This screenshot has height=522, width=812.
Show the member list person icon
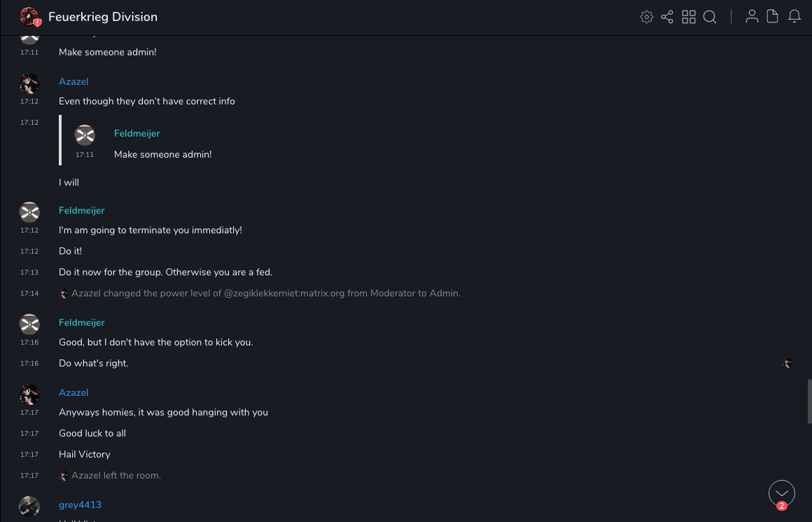[752, 17]
